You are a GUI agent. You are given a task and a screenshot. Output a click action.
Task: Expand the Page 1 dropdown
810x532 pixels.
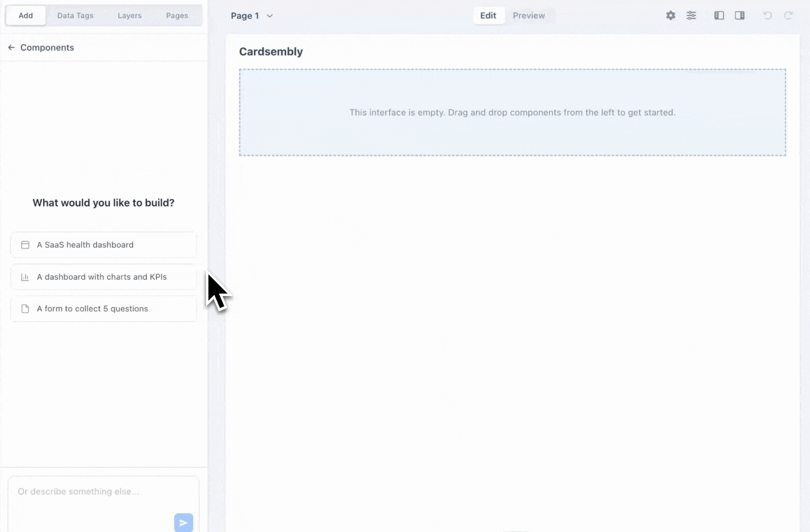click(252, 16)
